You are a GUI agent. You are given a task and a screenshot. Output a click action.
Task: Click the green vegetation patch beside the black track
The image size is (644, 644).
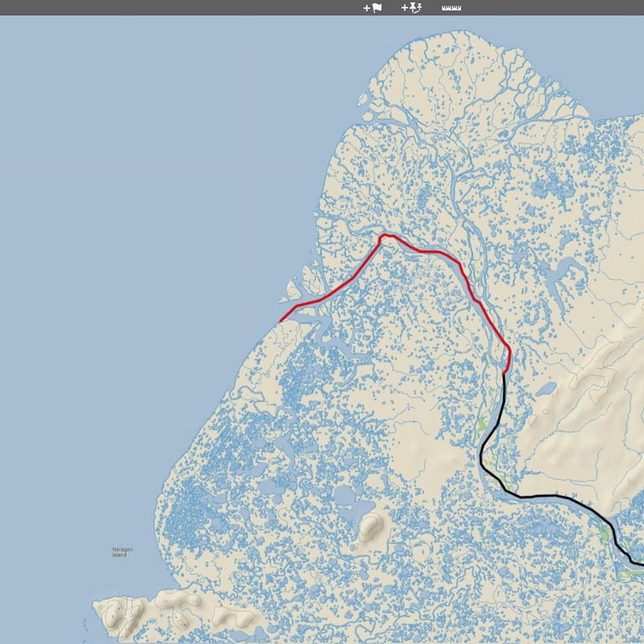point(482,423)
